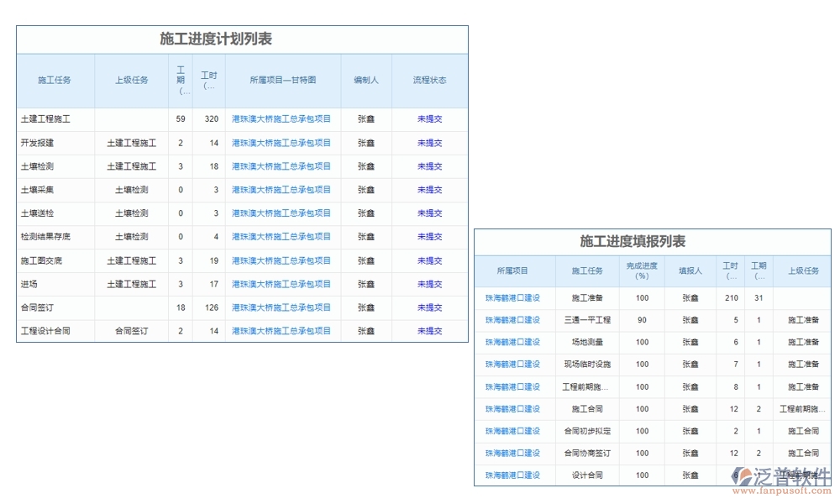The height and width of the screenshot is (504, 840).
Task: Click the 流程状态 column header
Action: click(429, 80)
